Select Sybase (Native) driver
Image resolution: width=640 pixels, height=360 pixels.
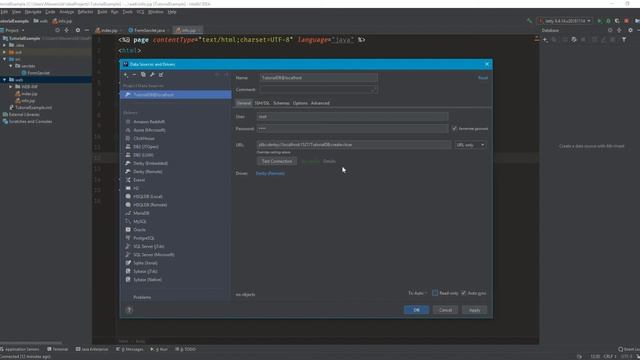[147, 280]
